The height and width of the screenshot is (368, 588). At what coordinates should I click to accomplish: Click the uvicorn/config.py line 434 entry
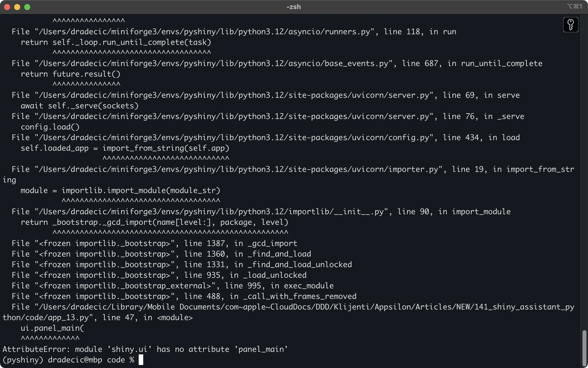coord(266,137)
